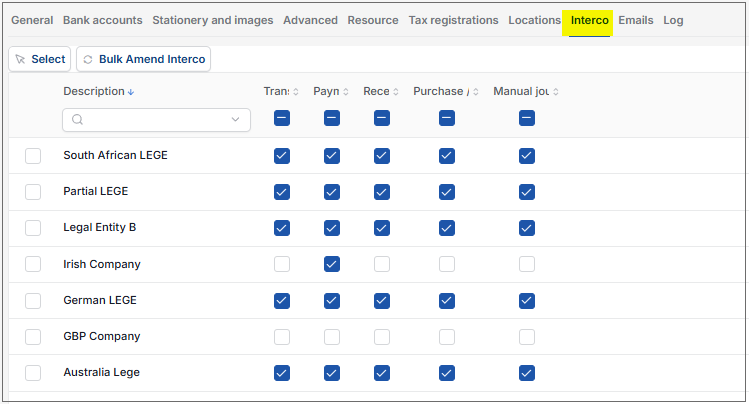This screenshot has width=749, height=404.
Task: Click the Manual jou column sort arrows icon
Action: coord(556,92)
